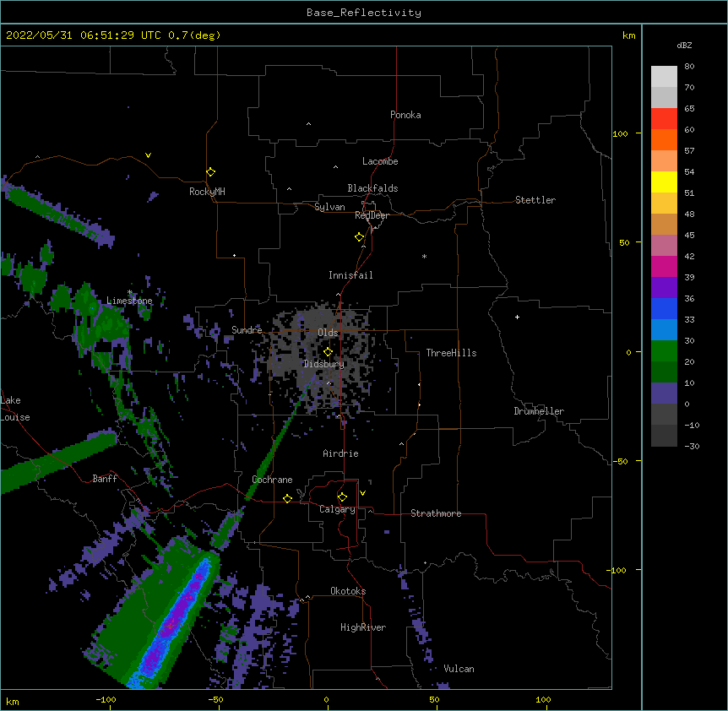Click the yellow diamond marker above Calgary label
Image resolution: width=728 pixels, height=711 pixels.
click(342, 497)
